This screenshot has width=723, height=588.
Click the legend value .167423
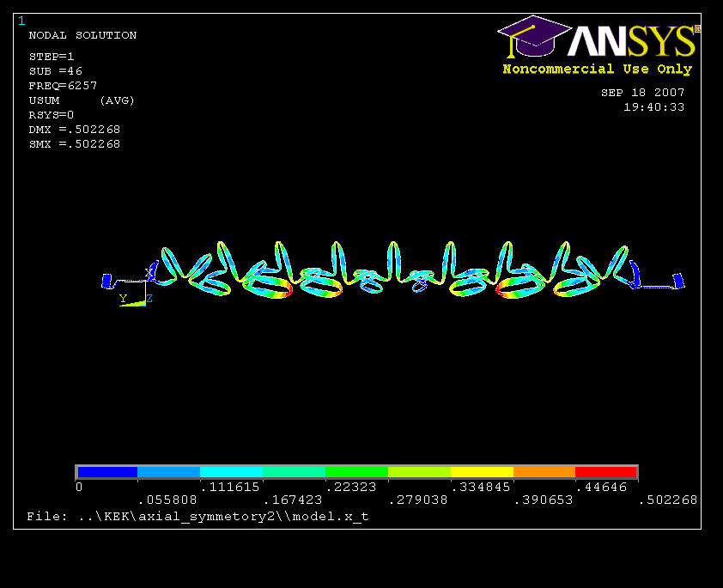(293, 500)
